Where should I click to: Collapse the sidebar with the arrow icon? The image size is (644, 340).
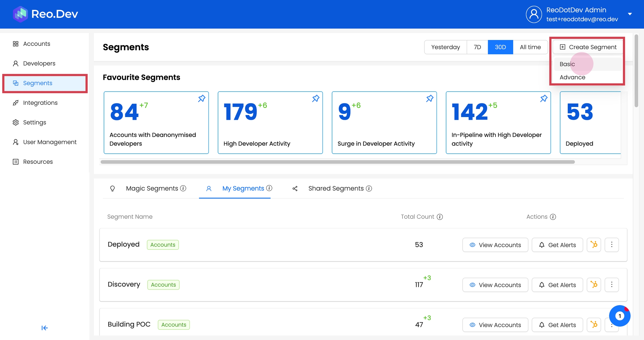[x=44, y=328]
